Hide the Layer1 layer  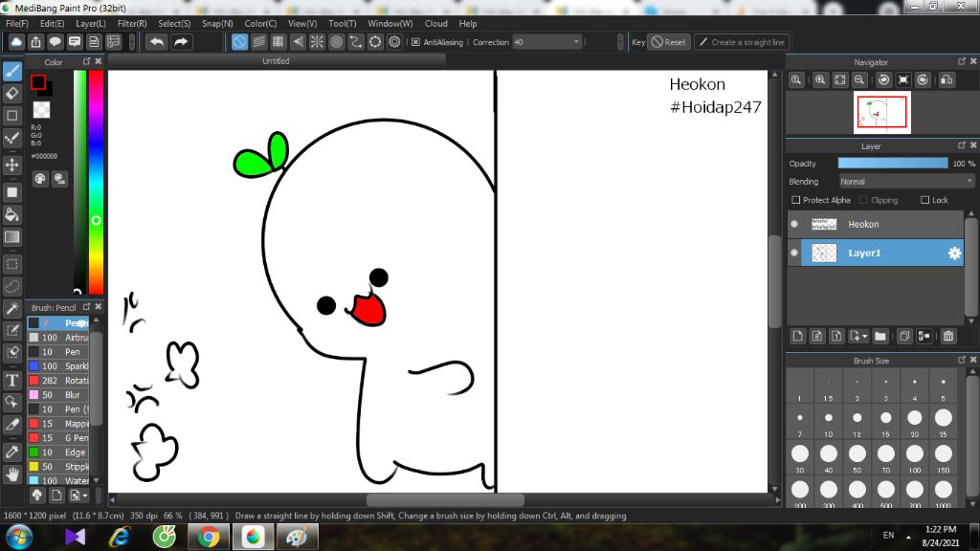pos(794,253)
